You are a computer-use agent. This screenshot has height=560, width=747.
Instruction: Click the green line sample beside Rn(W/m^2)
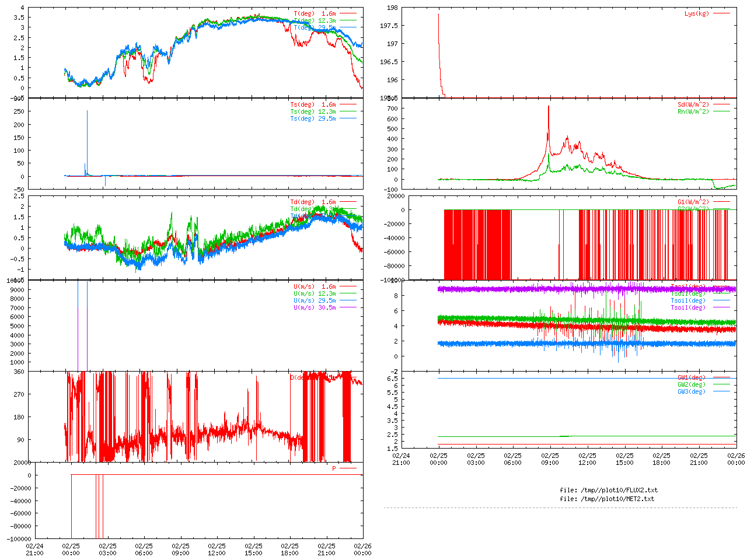tap(721, 111)
